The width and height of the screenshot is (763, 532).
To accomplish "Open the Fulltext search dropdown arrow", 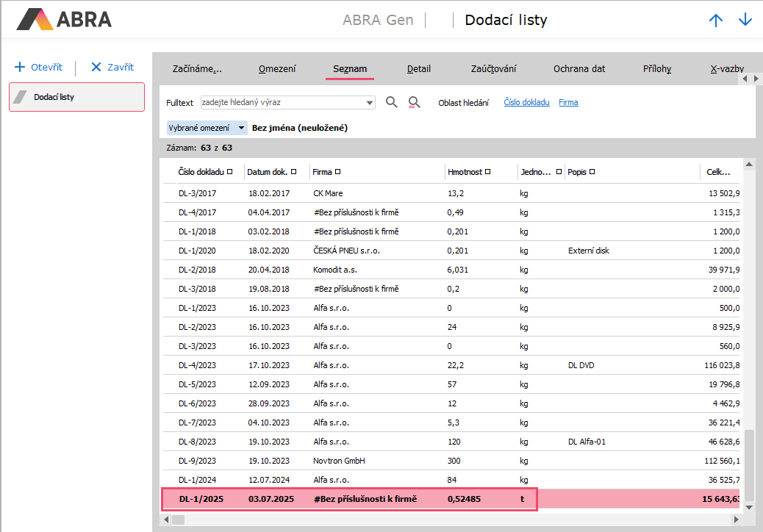I will pyautogui.click(x=369, y=103).
